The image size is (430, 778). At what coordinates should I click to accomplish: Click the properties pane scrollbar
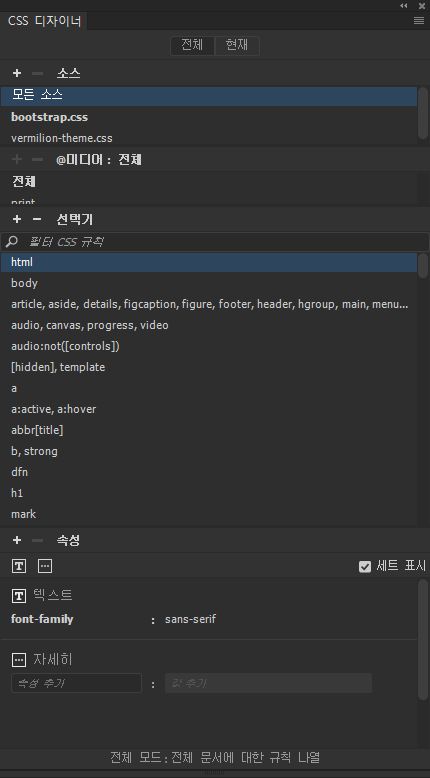tap(423, 640)
